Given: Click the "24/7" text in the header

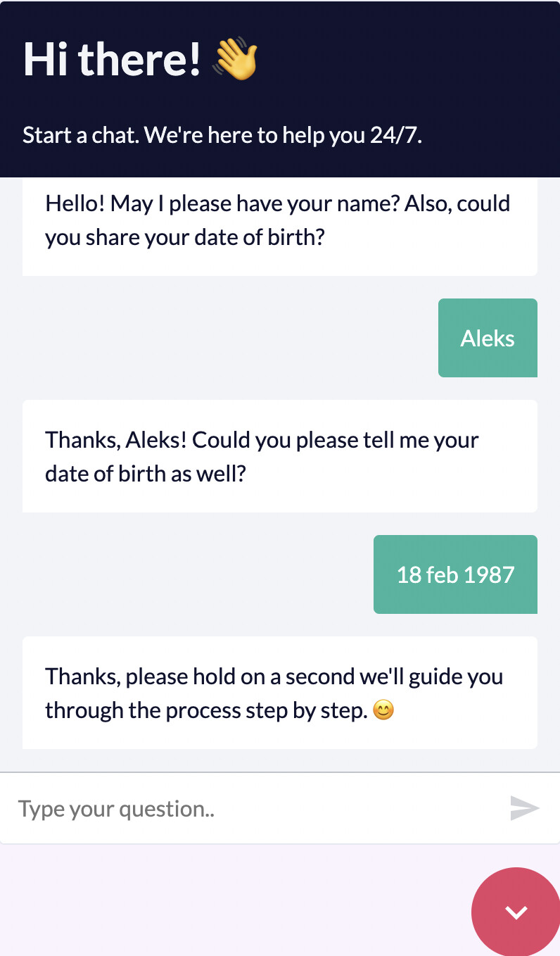Looking at the screenshot, I should (x=395, y=135).
